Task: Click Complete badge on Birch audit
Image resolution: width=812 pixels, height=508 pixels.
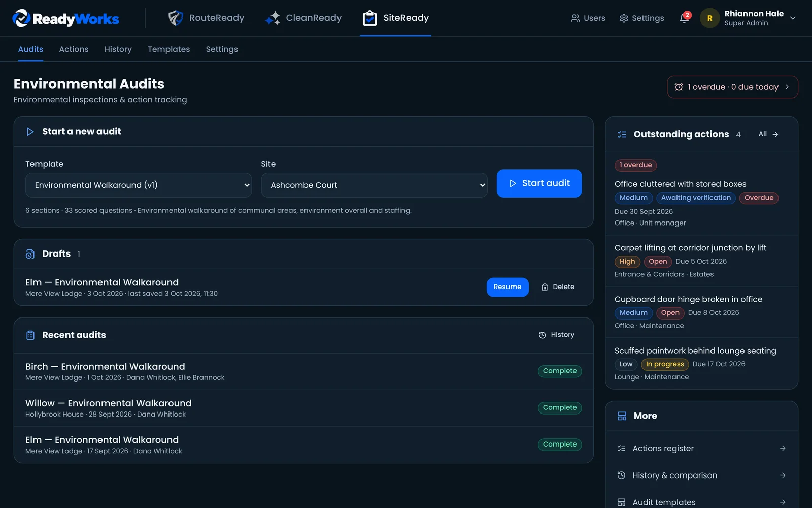Action: tap(560, 371)
